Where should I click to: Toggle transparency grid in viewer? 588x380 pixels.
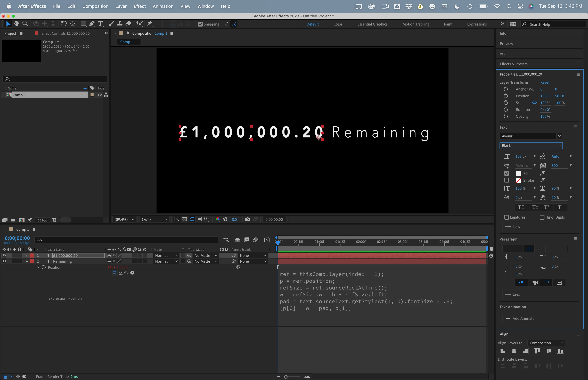click(x=184, y=219)
